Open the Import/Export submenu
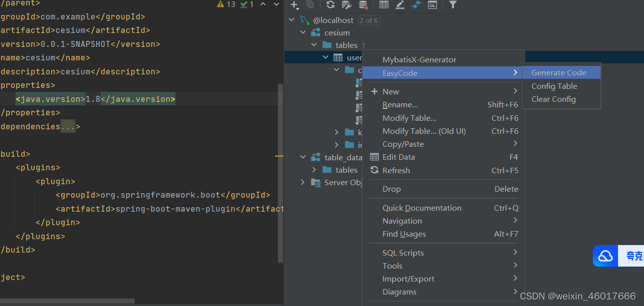The width and height of the screenshot is (644, 306). pos(443,279)
